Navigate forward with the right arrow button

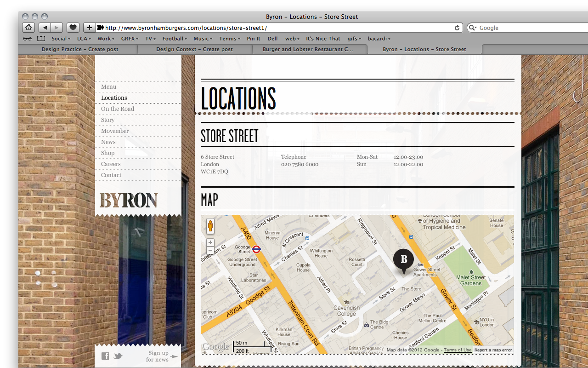(57, 28)
